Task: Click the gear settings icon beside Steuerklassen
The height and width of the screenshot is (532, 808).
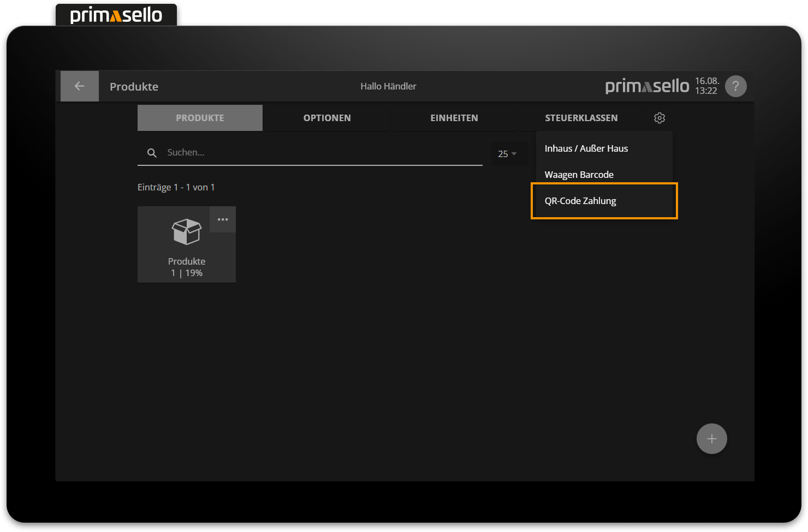Action: 660,118
